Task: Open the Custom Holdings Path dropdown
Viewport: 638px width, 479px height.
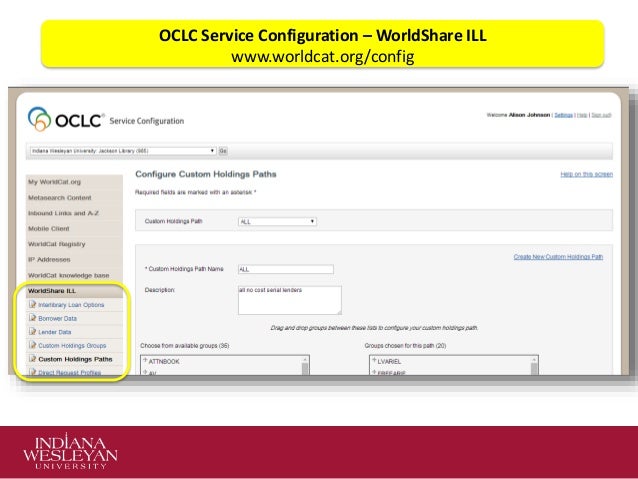Action: pyautogui.click(x=277, y=221)
